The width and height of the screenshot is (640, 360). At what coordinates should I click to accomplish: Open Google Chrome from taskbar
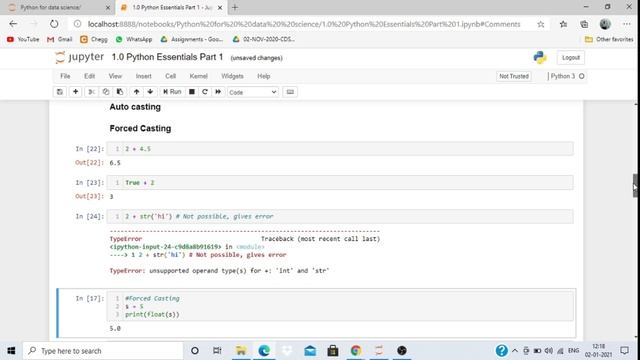(x=356, y=351)
